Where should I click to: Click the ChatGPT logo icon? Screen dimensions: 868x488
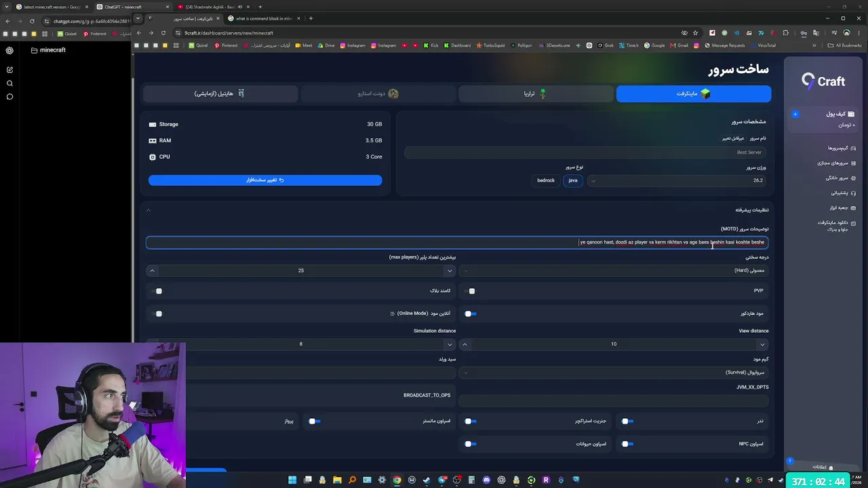click(x=9, y=50)
